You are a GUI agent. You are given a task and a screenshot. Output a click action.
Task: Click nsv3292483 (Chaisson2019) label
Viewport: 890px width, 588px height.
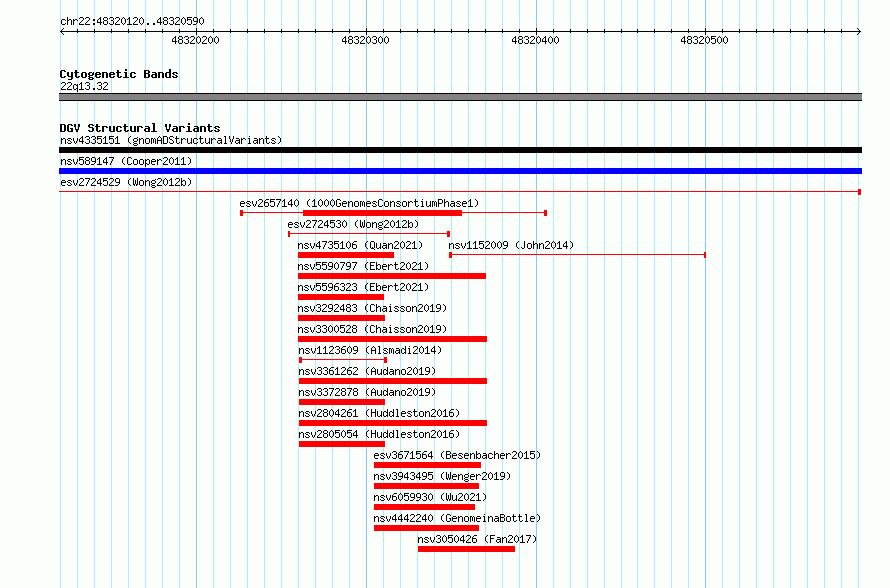coord(372,308)
